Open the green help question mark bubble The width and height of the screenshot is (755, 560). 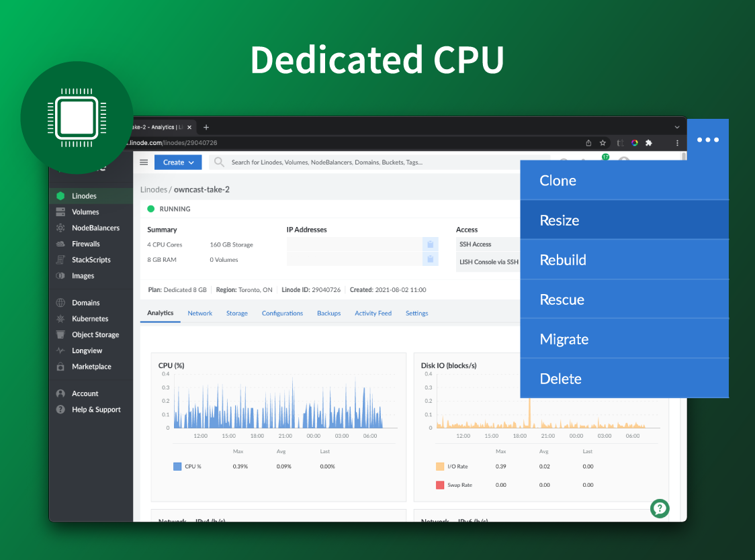tap(660, 509)
